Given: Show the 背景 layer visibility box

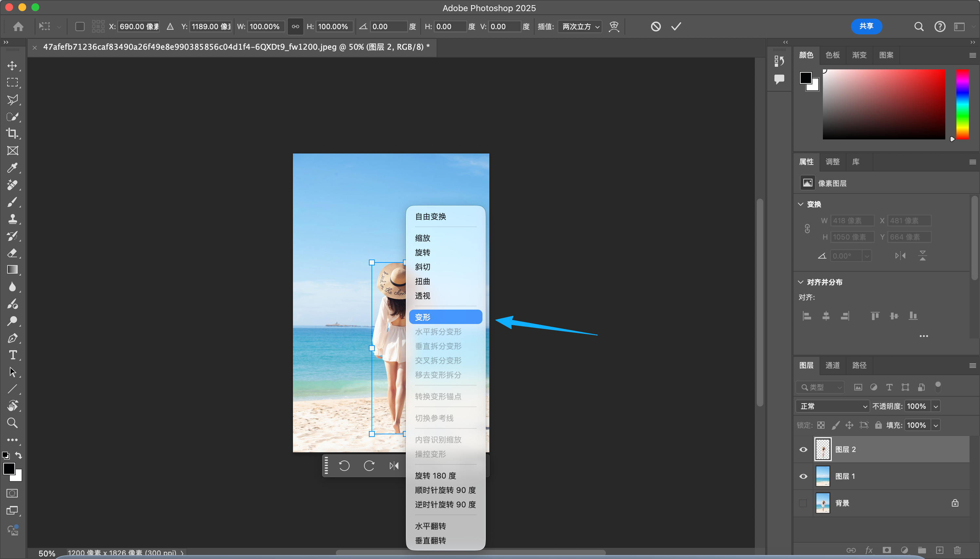Looking at the screenshot, I should (803, 503).
